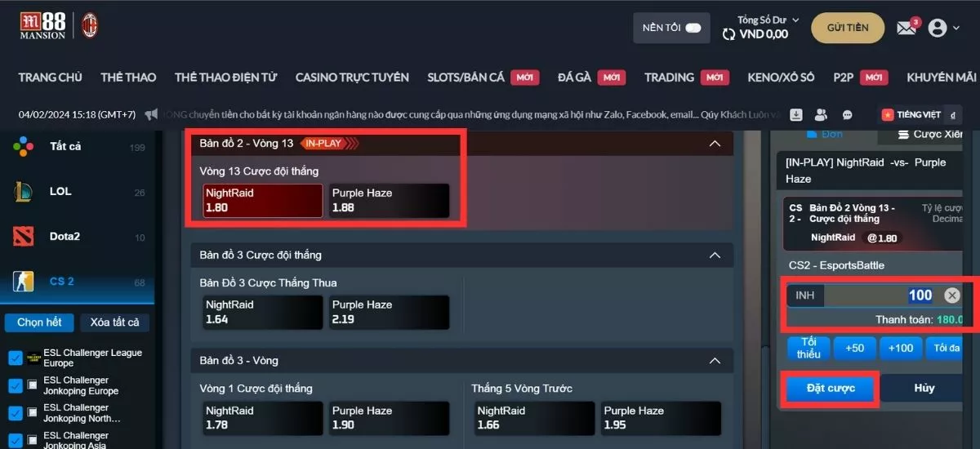Click the CS2 - EsportsBattle text

click(x=836, y=265)
